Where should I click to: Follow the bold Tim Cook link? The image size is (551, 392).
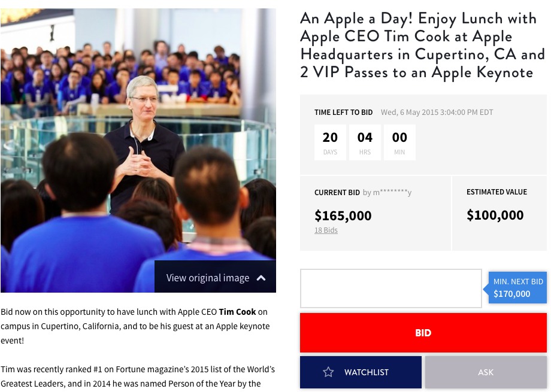[237, 312]
